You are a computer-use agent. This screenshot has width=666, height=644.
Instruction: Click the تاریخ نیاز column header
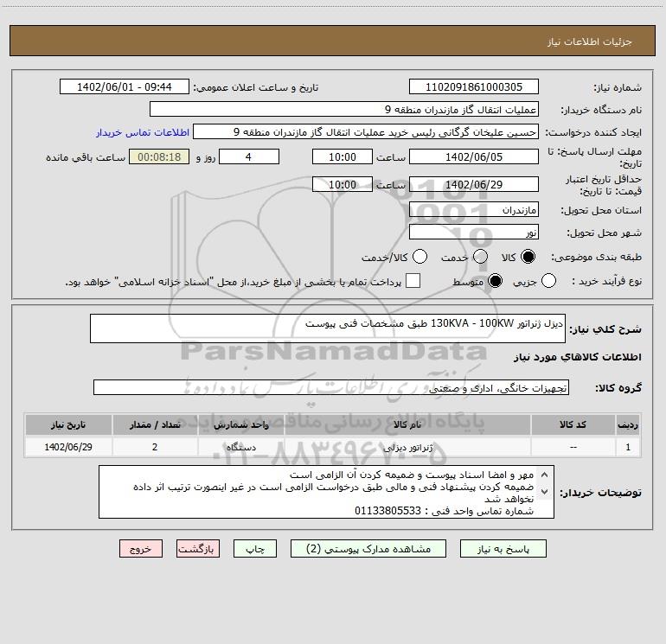coord(68,424)
